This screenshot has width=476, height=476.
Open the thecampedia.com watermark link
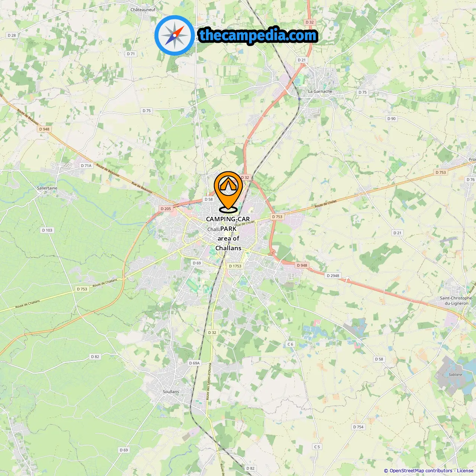(258, 35)
